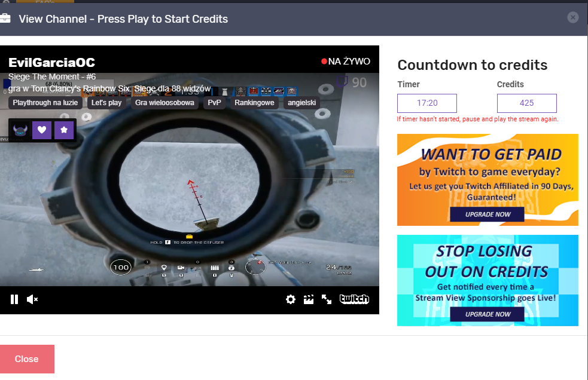Select the 'Let's play' tag

click(x=106, y=103)
